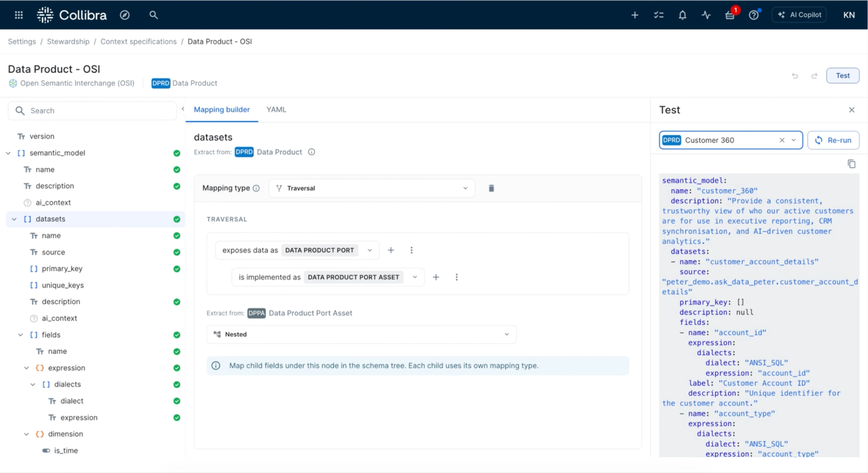The width and height of the screenshot is (868, 473).
Task: Collapse the dimension tree node
Action: tap(27, 434)
